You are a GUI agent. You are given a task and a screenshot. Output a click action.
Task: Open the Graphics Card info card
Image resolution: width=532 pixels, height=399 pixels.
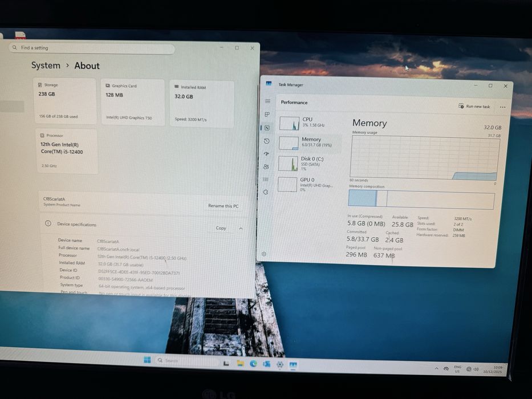point(133,102)
